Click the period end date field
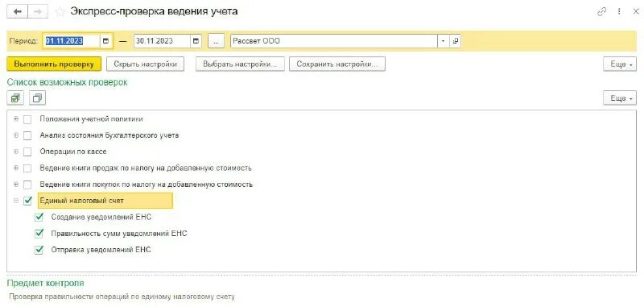The width and height of the screenshot is (644, 307). [162, 41]
